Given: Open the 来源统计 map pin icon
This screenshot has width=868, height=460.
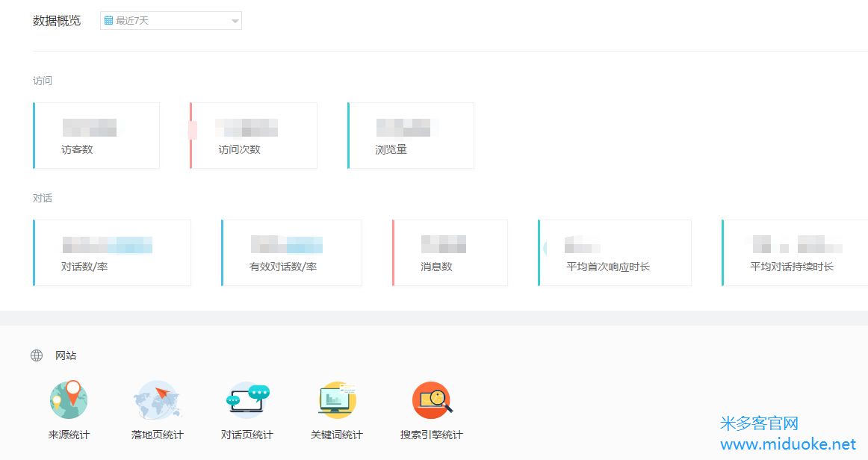Looking at the screenshot, I should click(69, 400).
